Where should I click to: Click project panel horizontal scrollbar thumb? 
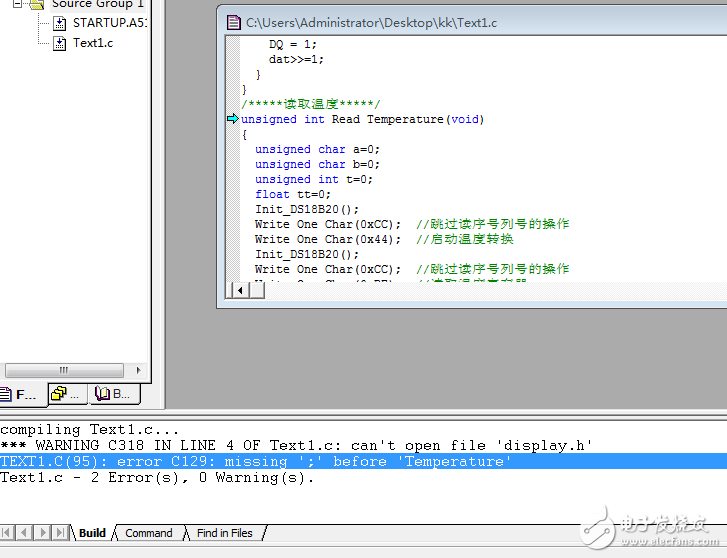tap(64, 370)
